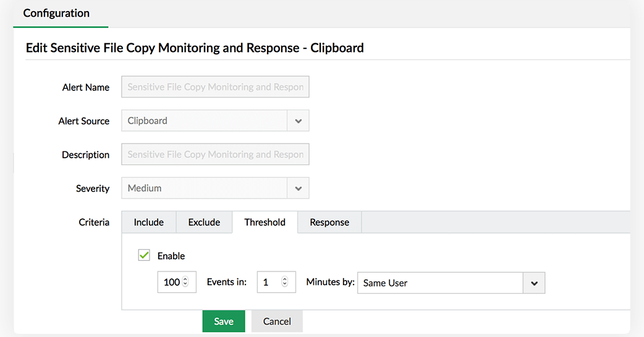Click the Severity dropdown chevron icon
The width and height of the screenshot is (644, 337).
click(x=298, y=189)
